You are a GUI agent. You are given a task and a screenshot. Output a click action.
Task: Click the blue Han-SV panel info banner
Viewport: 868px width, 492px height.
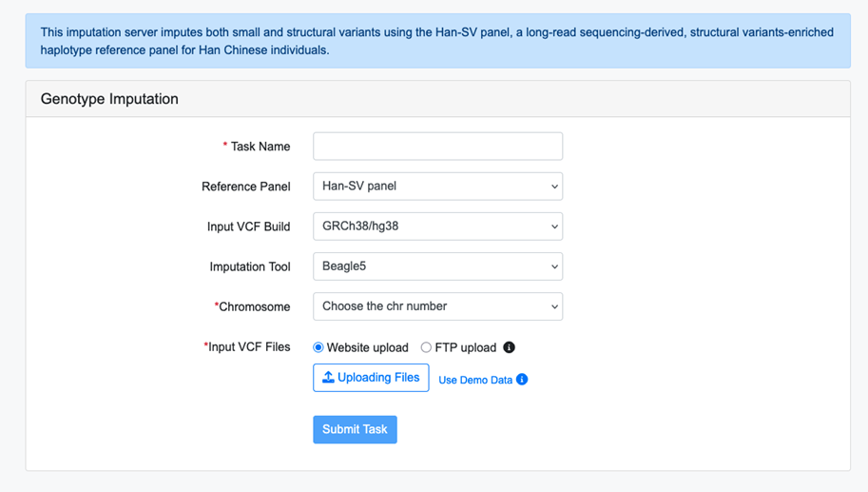(x=437, y=41)
